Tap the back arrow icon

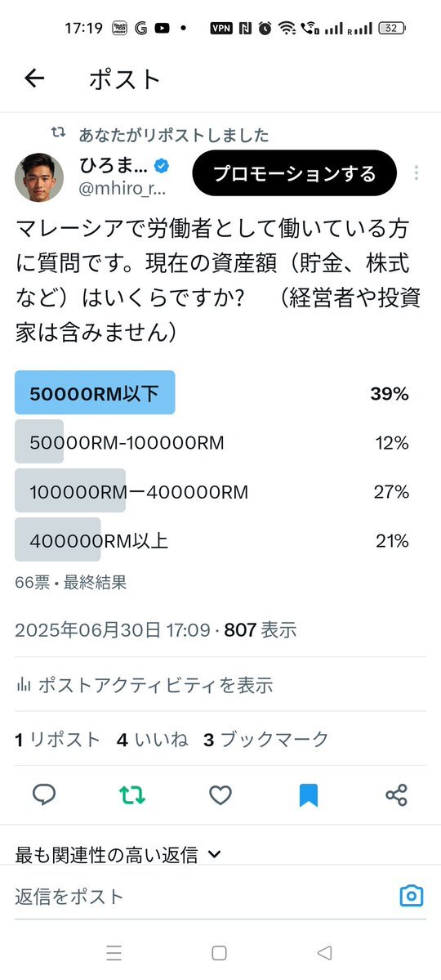[x=34, y=78]
